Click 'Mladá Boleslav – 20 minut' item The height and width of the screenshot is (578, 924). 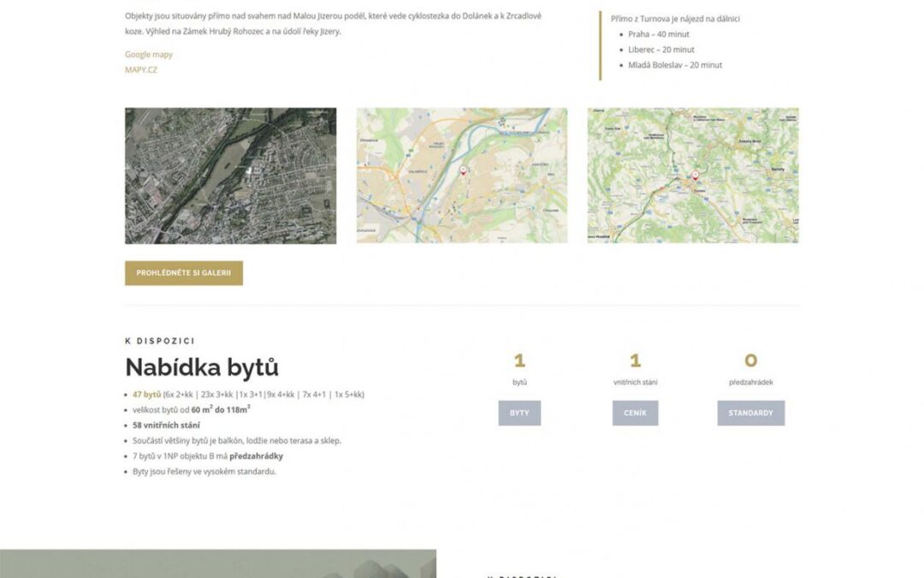[675, 65]
